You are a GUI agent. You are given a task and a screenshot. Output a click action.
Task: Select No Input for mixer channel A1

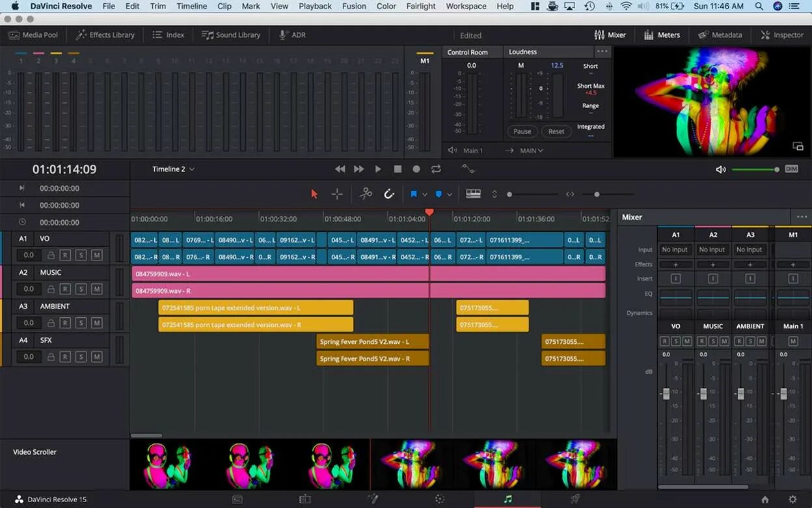pos(675,249)
